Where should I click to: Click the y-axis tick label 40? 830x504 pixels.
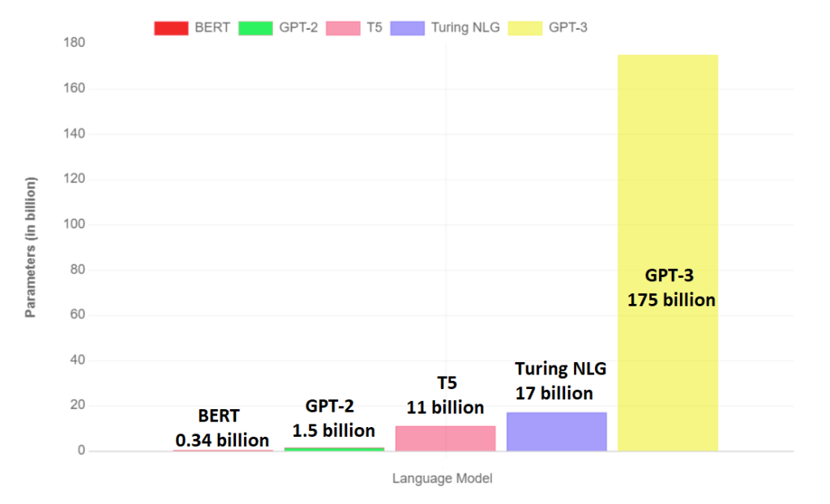[77, 360]
